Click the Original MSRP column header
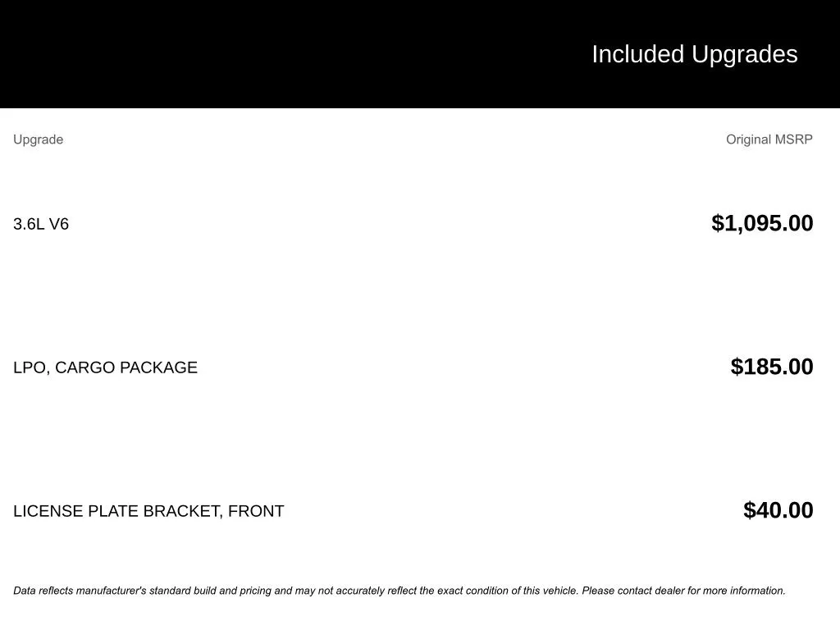Screen dimensions: 840x630 (x=769, y=139)
